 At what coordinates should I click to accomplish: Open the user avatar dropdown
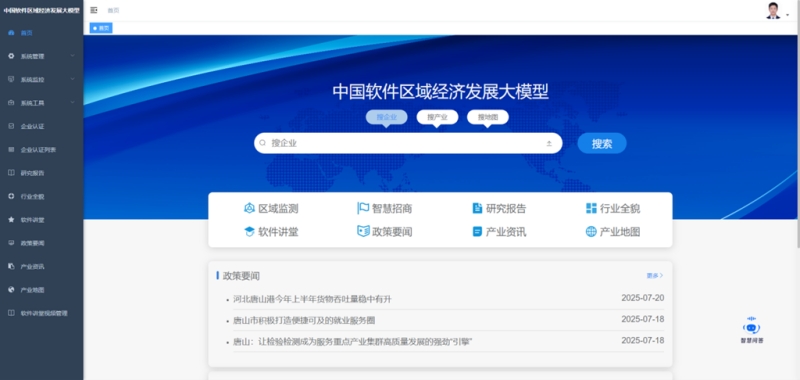tap(777, 11)
